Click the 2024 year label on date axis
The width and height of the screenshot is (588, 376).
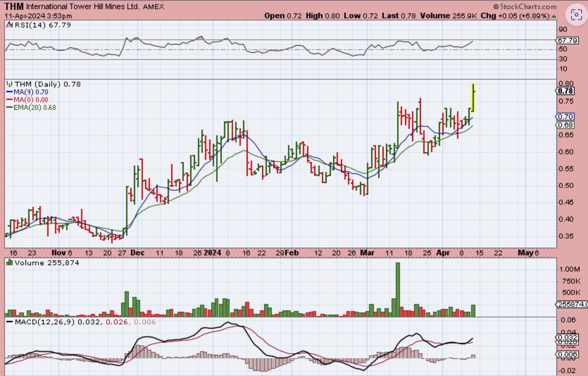[x=212, y=253]
